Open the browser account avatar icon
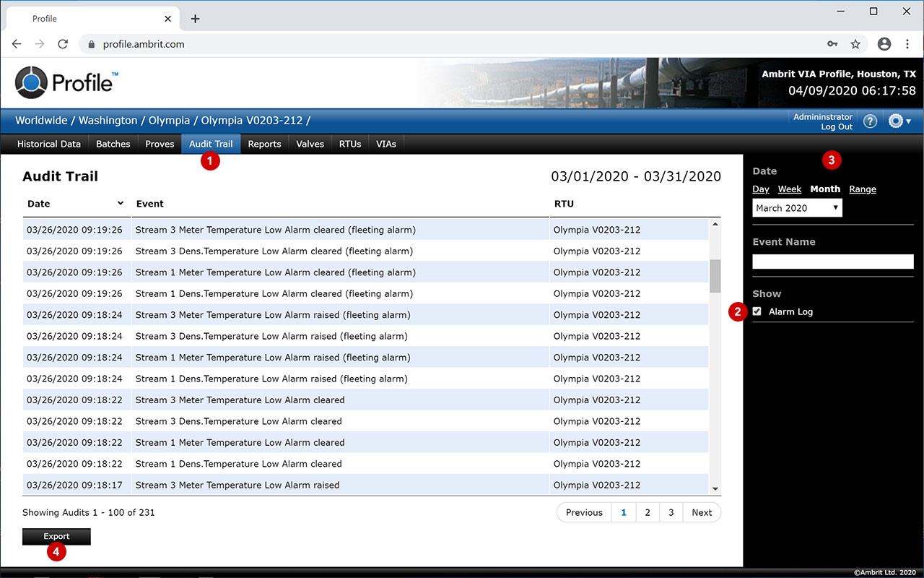Screen dimensions: 924x578 coord(884,44)
